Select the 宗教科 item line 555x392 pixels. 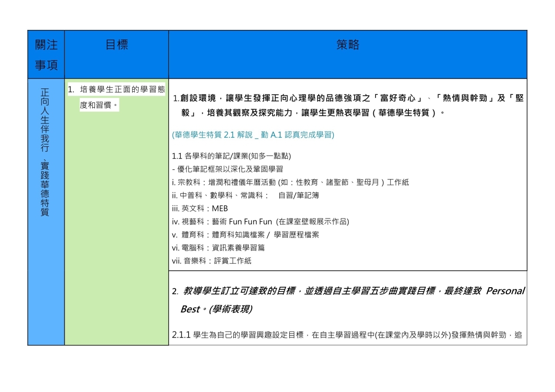point(290,182)
